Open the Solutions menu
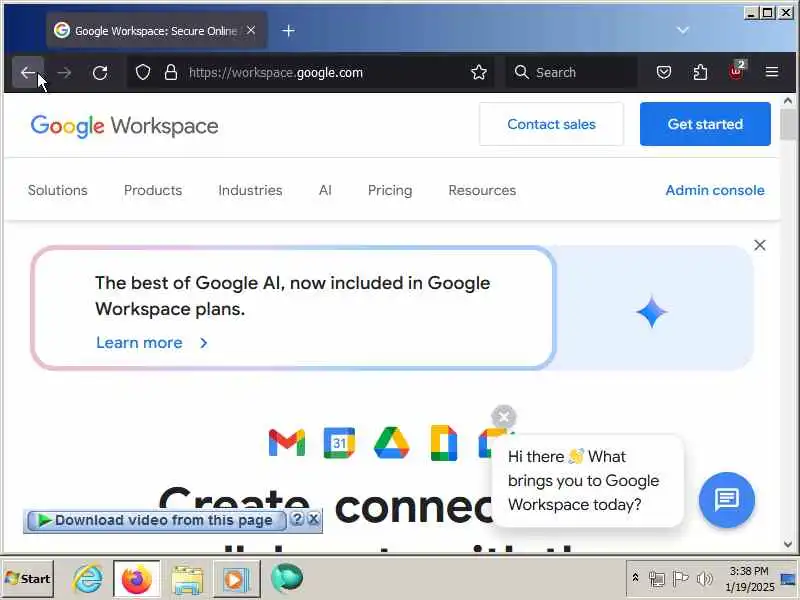 [58, 190]
